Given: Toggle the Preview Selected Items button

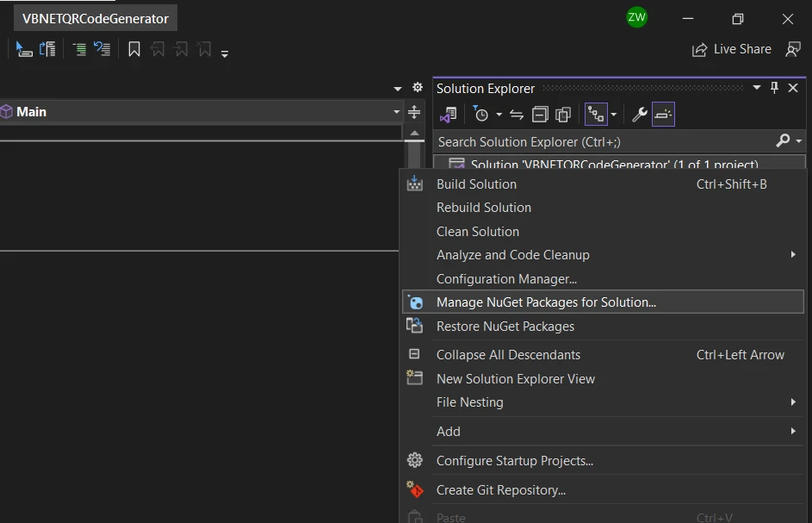Looking at the screenshot, I should [x=663, y=115].
